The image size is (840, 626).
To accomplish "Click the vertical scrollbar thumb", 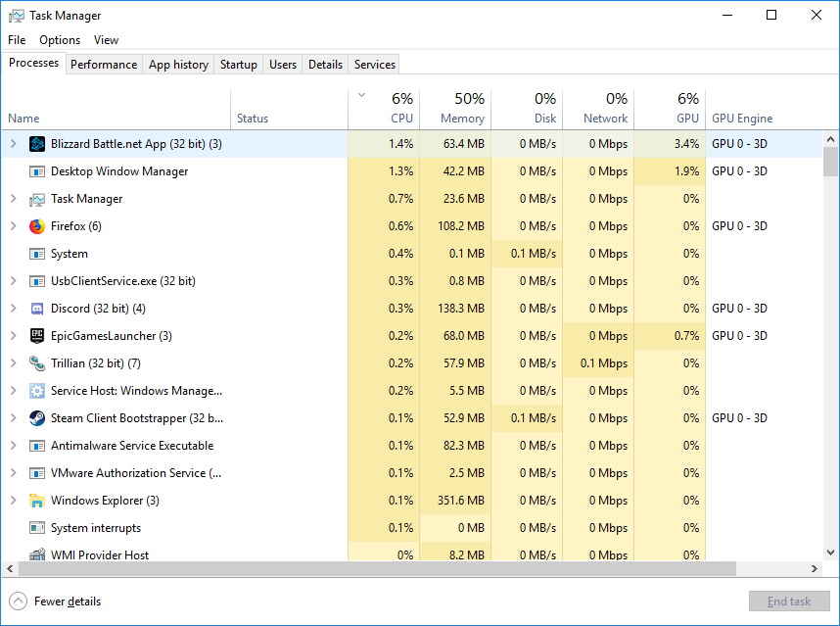I will click(x=830, y=162).
